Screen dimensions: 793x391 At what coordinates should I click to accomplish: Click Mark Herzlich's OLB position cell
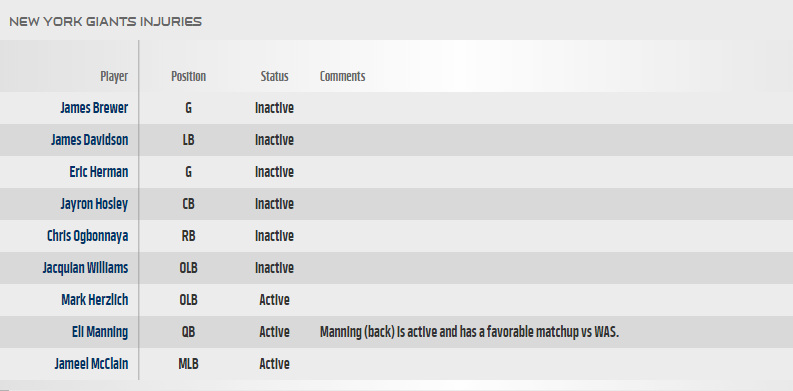(x=188, y=299)
